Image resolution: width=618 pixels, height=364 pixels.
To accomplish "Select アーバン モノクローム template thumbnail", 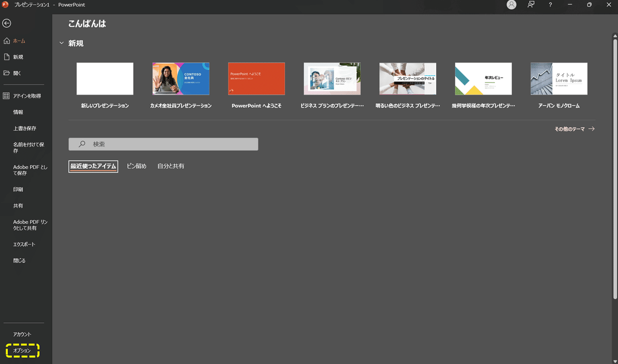I will point(559,79).
